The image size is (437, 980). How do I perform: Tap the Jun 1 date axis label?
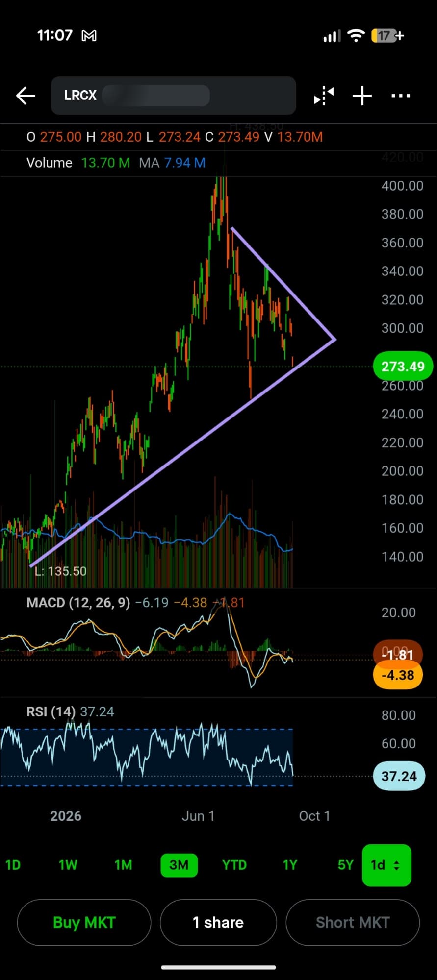[198, 816]
